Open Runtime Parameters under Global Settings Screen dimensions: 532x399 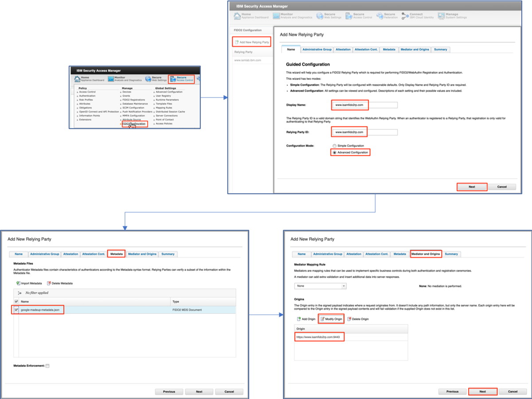(167, 100)
